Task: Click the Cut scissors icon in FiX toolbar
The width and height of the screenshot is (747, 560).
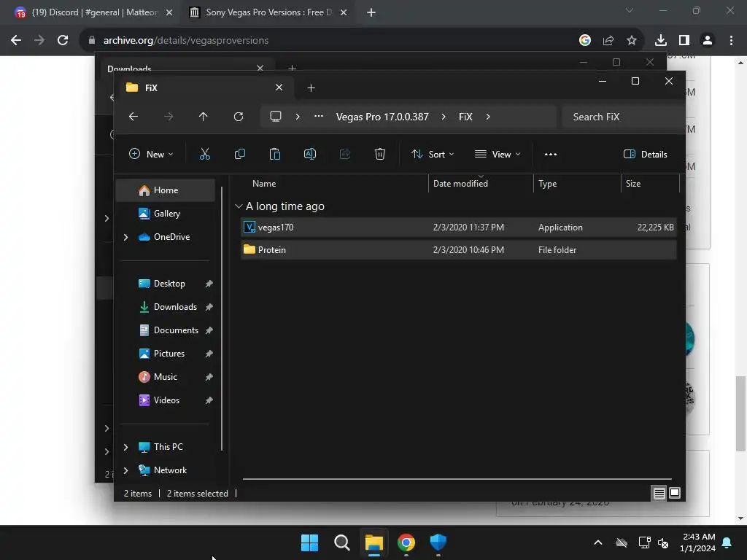Action: click(x=205, y=154)
